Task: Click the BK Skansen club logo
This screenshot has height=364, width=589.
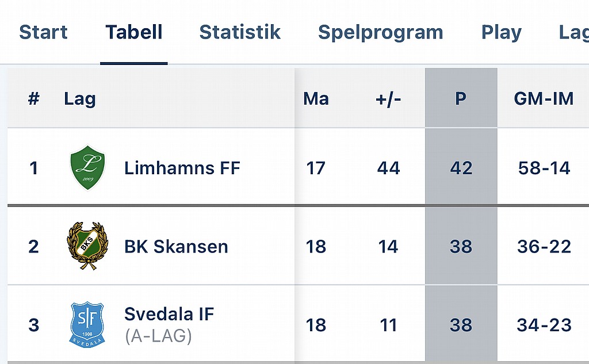Action: click(x=87, y=246)
